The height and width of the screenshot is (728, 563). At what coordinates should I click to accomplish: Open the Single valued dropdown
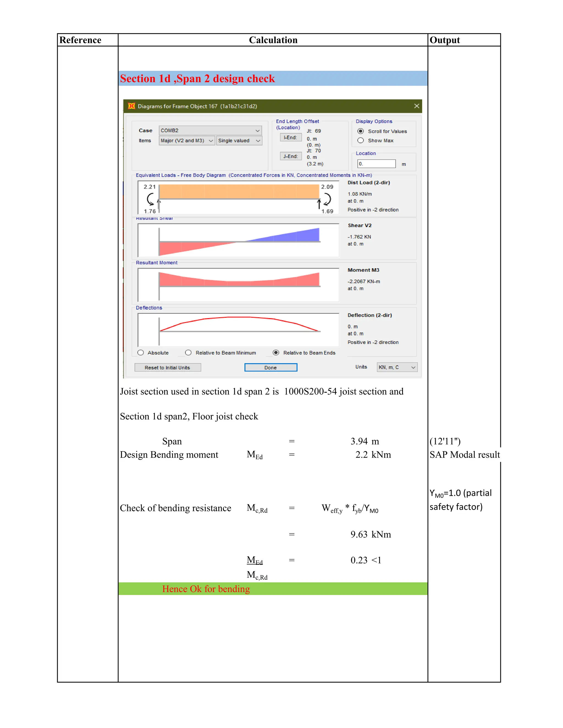[239, 141]
